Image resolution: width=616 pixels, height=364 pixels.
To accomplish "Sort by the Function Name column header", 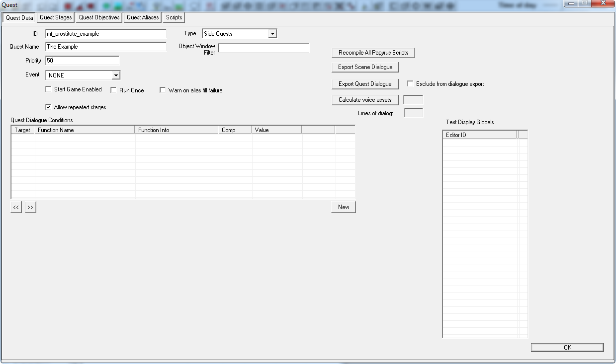I will (85, 130).
